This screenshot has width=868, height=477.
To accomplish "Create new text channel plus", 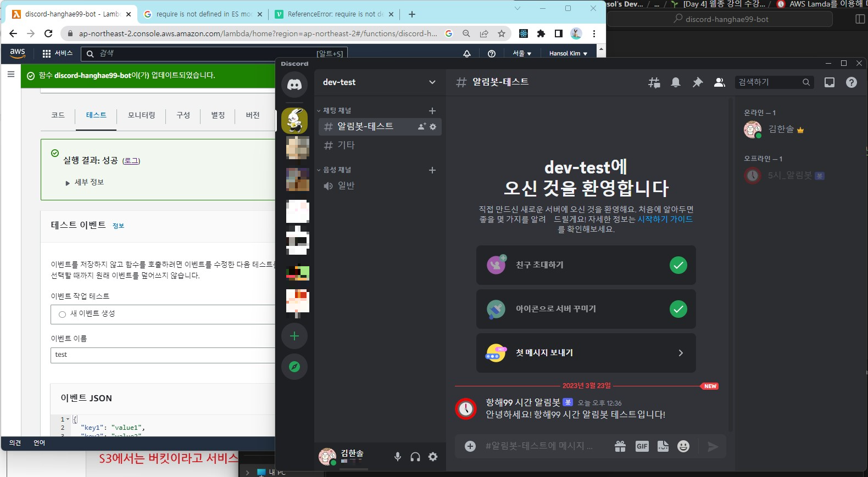I will coord(432,111).
